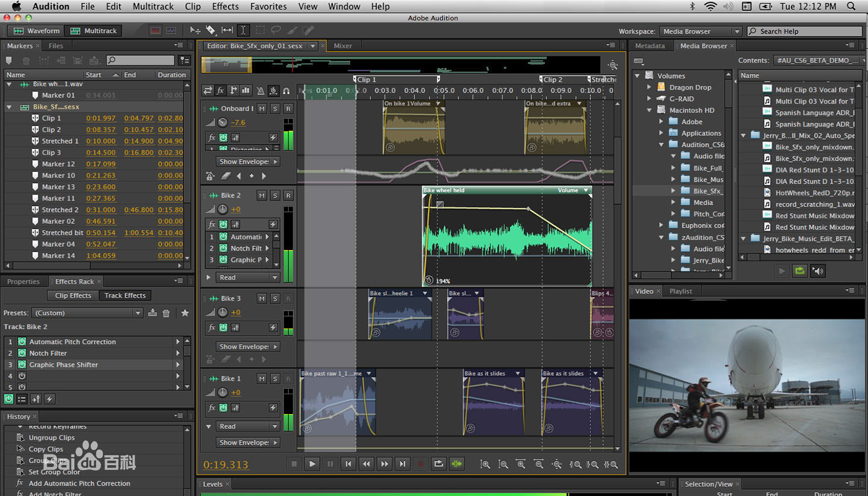Click the Bike wheel held clip waveform

pyautogui.click(x=507, y=240)
